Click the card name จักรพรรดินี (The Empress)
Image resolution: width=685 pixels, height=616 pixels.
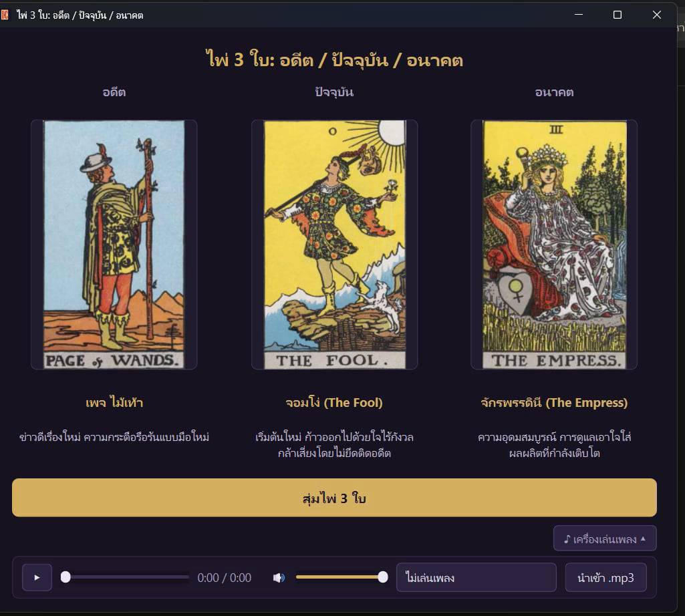click(554, 402)
